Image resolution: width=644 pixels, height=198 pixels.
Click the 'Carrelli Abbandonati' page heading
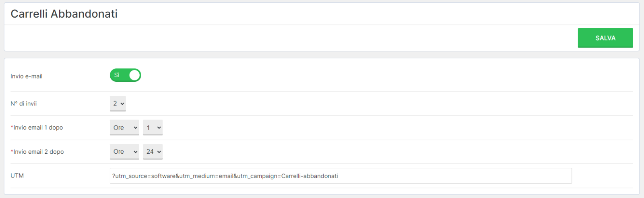[64, 14]
